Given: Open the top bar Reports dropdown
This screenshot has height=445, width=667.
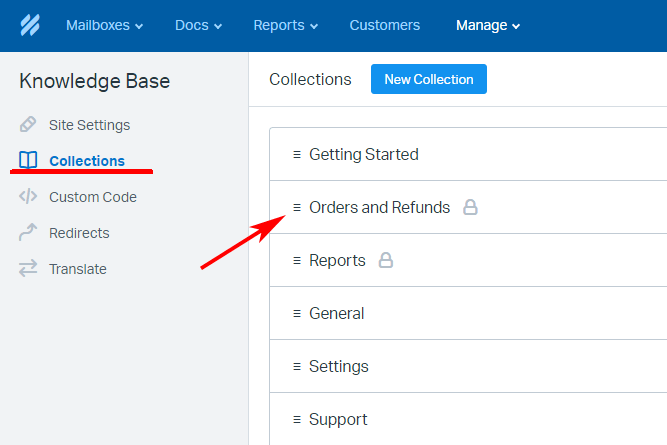Looking at the screenshot, I should (x=285, y=25).
